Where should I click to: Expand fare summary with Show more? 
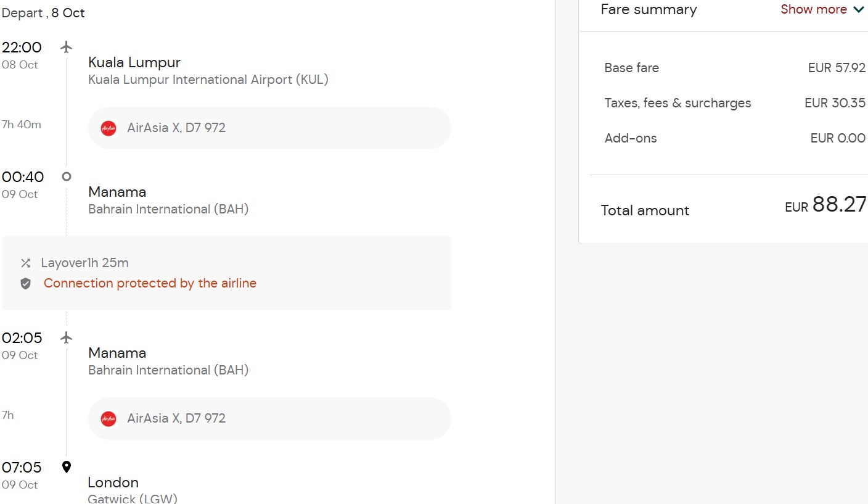pos(814,9)
